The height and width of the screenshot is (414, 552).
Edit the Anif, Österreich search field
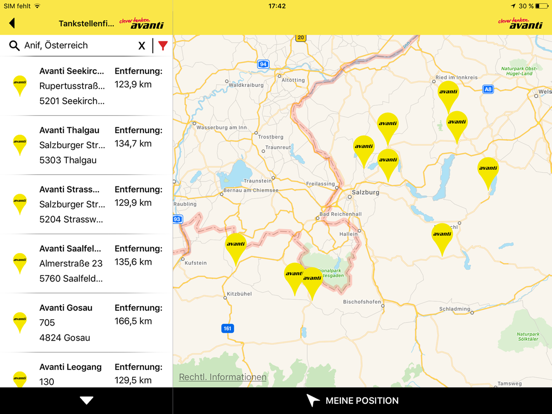[x=79, y=45]
